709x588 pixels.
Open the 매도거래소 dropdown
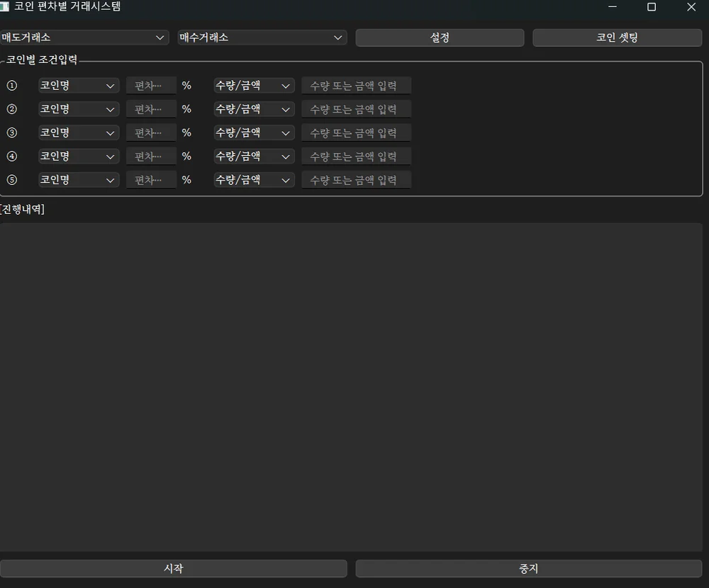coord(84,38)
